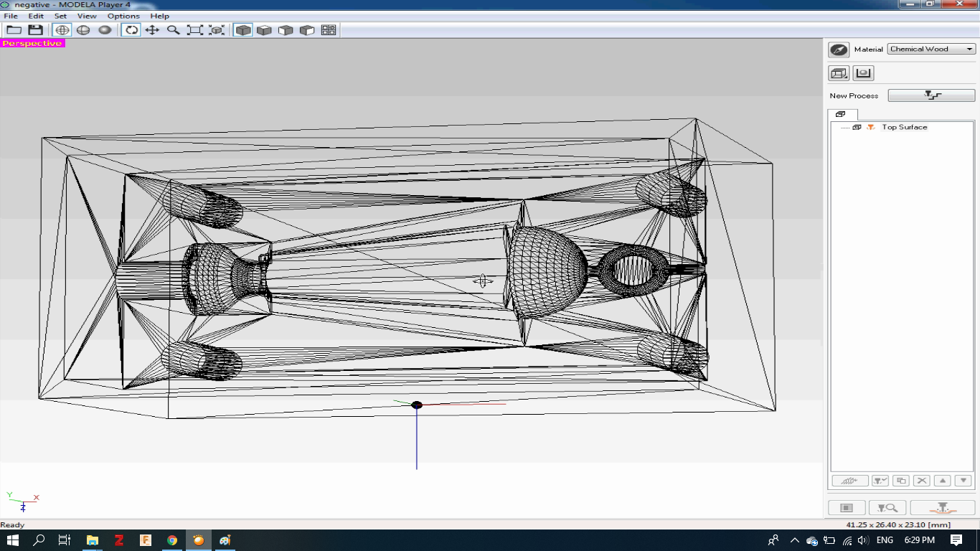Click the Fit to Screen icon
Image resolution: width=980 pixels, height=551 pixels.
pyautogui.click(x=194, y=30)
